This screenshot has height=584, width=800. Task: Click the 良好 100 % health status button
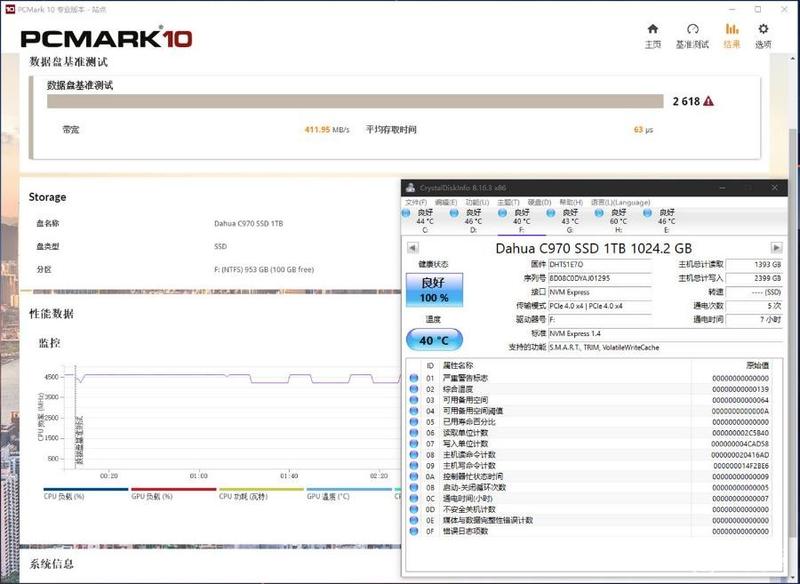[x=434, y=290]
